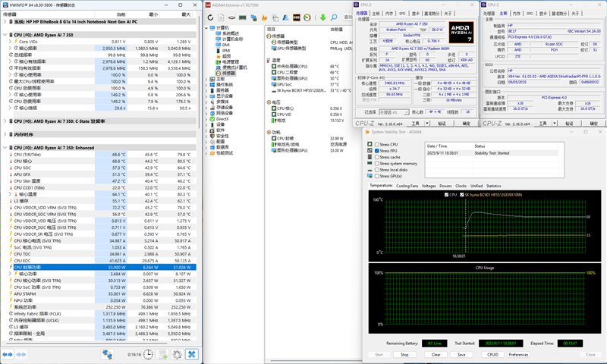Image resolution: width=607 pixels, height=364 pixels.
Task: Click the HWiNFO network computers icon
Action: point(108,354)
